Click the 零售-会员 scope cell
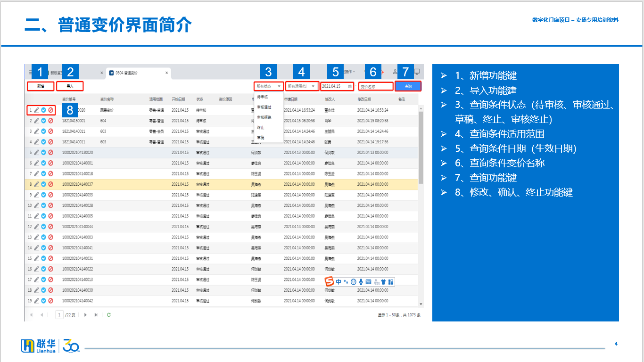This screenshot has width=644, height=362. tap(156, 131)
